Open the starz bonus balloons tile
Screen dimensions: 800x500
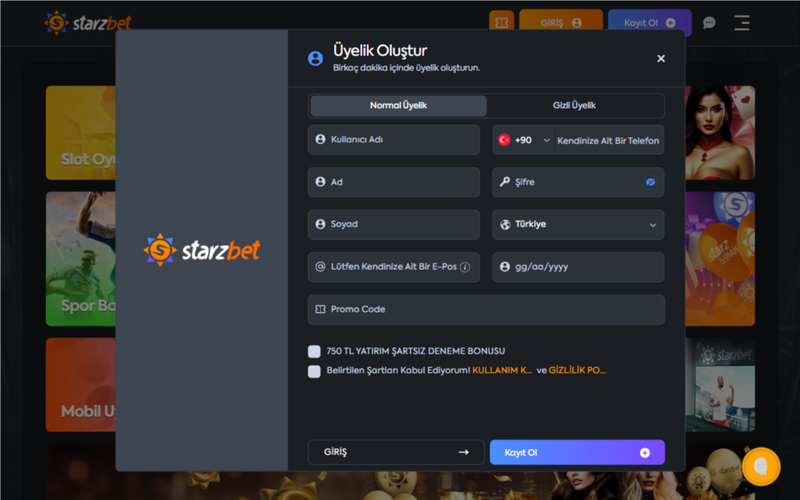[720, 259]
